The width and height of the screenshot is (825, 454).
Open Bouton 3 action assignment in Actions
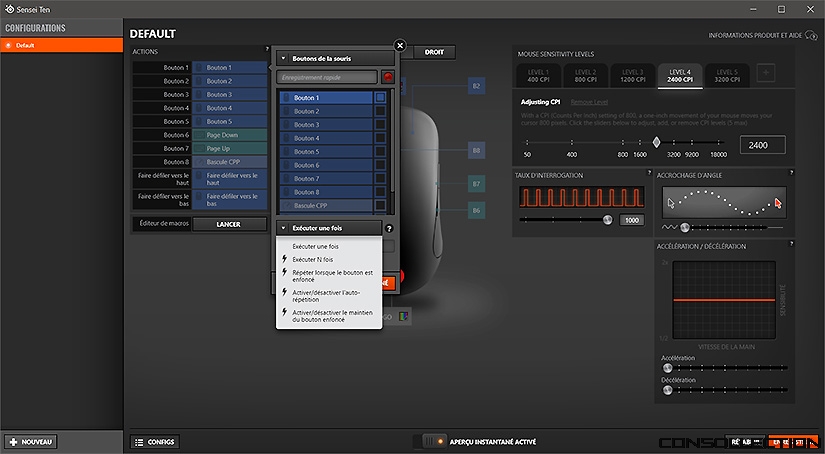point(229,94)
